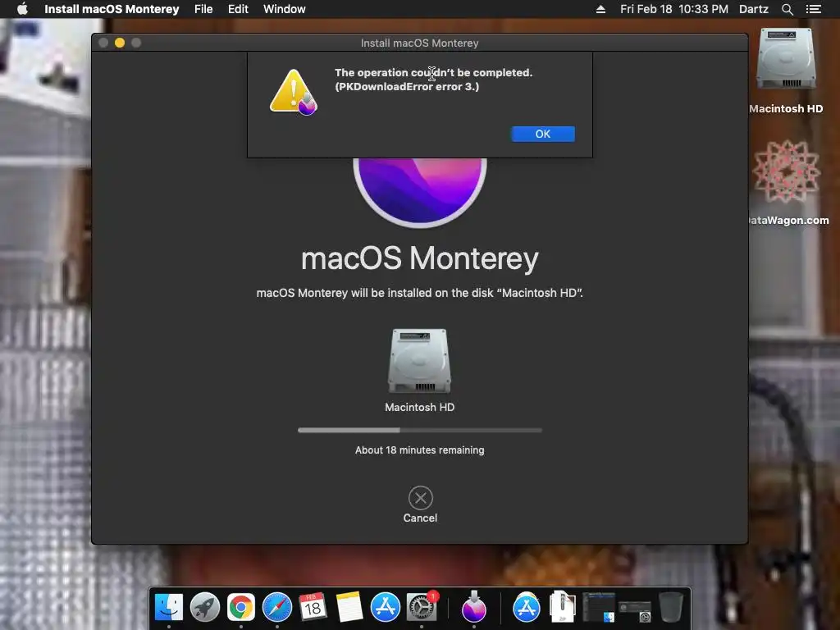Open the Install macOS Monterey app menu
Viewport: 840px width, 630px height.
(x=112, y=9)
